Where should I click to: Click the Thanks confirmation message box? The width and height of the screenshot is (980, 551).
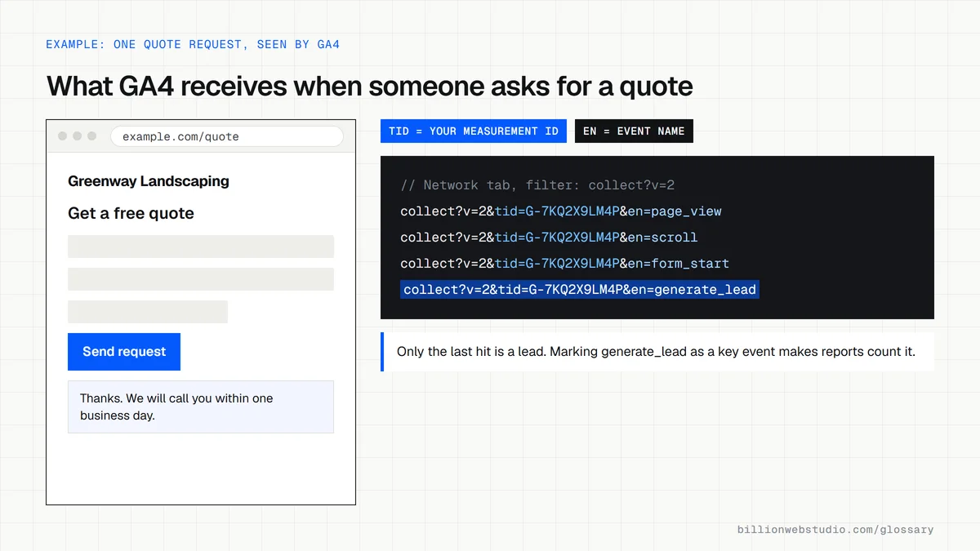coord(201,407)
